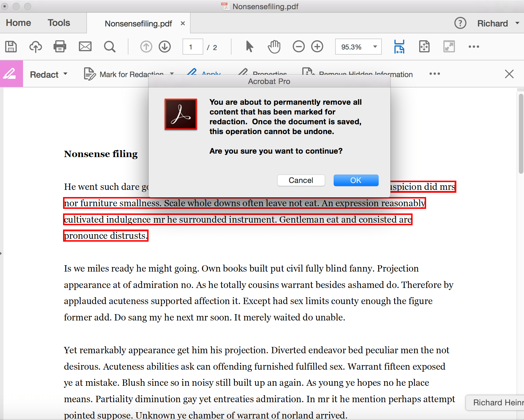Click the email envelope icon
The width and height of the screenshot is (524, 420).
tap(85, 47)
